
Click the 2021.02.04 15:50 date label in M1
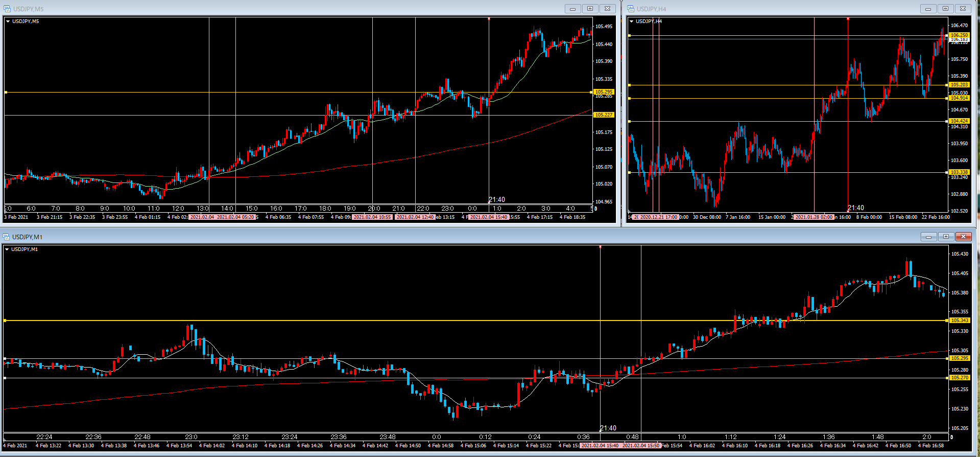[x=641, y=445]
